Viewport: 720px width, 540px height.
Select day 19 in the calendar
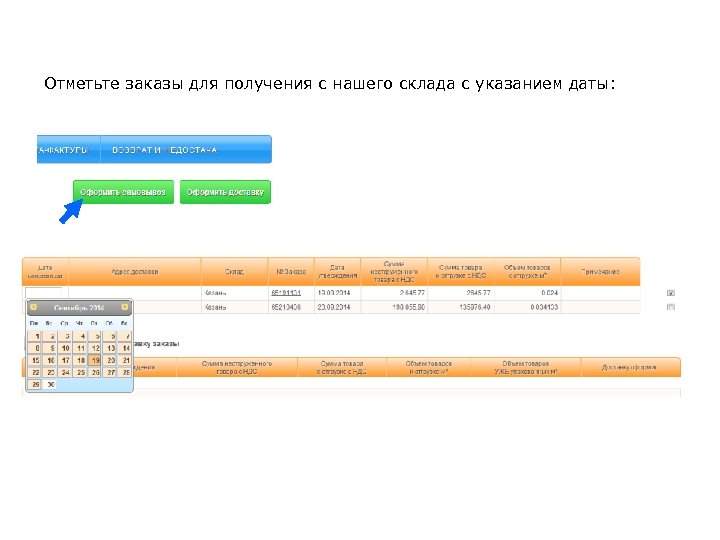(95, 360)
